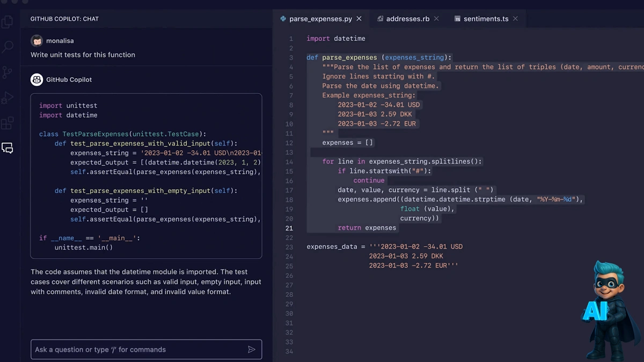Screen dimensions: 644x362
Task: Click the 'for line in expenses_string.splitlines()' line
Action: pos(402,161)
